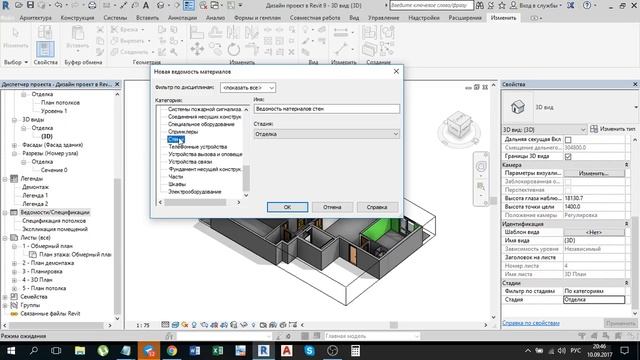The image size is (640, 360).
Task: Open Calculator from taskbar
Action: click(x=355, y=351)
